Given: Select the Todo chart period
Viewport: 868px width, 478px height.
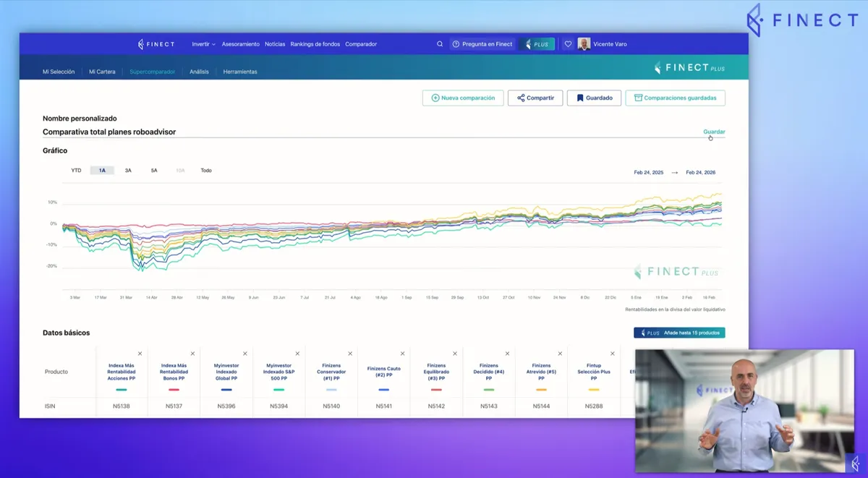Looking at the screenshot, I should [206, 171].
